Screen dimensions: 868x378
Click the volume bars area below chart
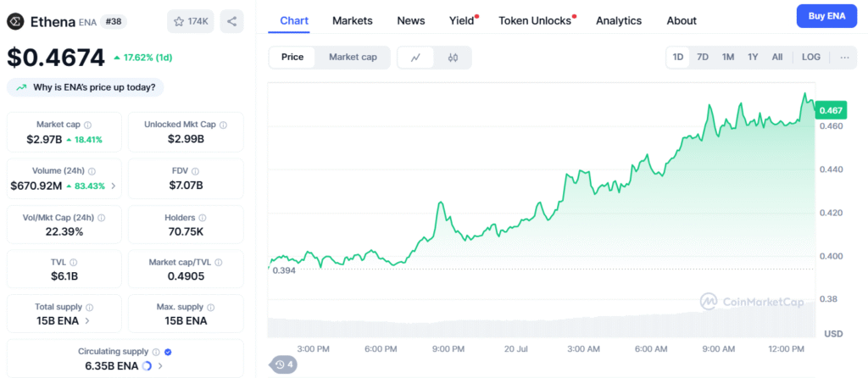click(542, 323)
